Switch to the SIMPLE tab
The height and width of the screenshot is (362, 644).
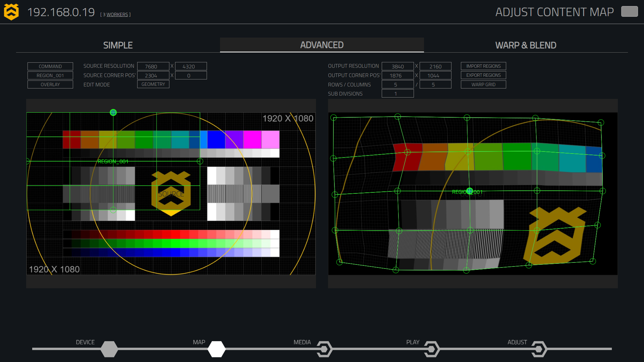117,44
